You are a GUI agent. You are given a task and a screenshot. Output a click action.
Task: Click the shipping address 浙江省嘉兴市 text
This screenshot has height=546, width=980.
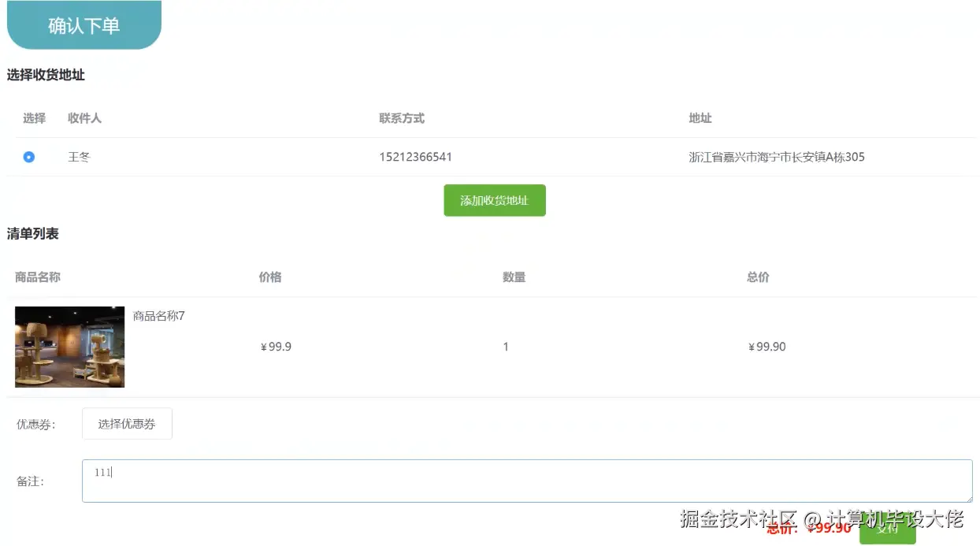pyautogui.click(x=777, y=157)
